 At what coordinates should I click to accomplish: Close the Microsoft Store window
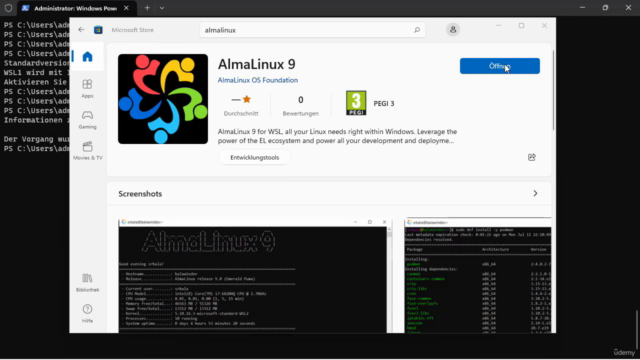tap(544, 26)
